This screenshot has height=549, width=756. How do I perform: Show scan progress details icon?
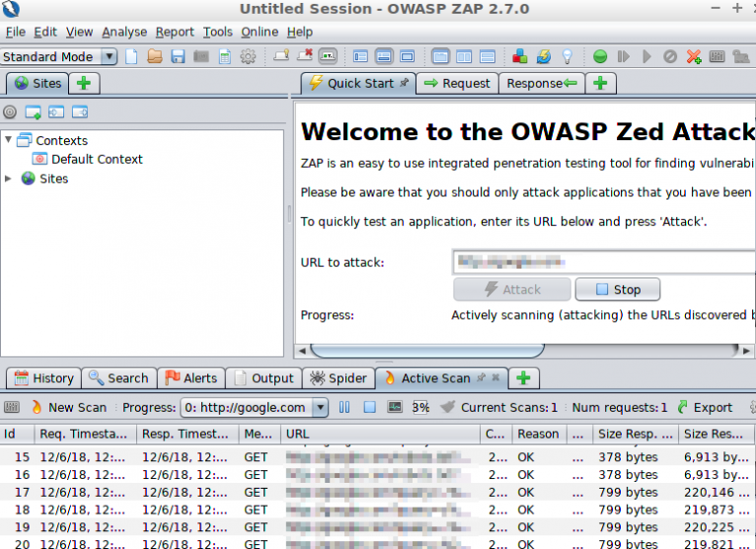pyautogui.click(x=395, y=407)
